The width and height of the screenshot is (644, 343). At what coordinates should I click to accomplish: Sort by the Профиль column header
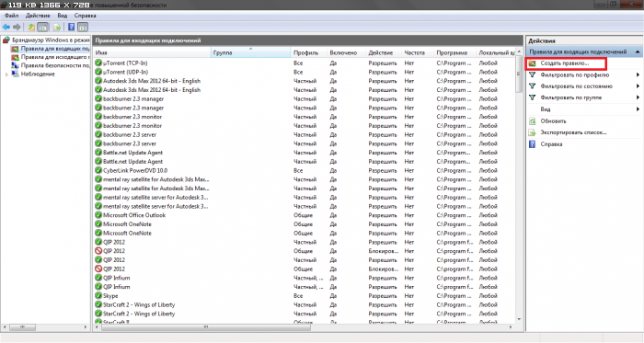(309, 52)
